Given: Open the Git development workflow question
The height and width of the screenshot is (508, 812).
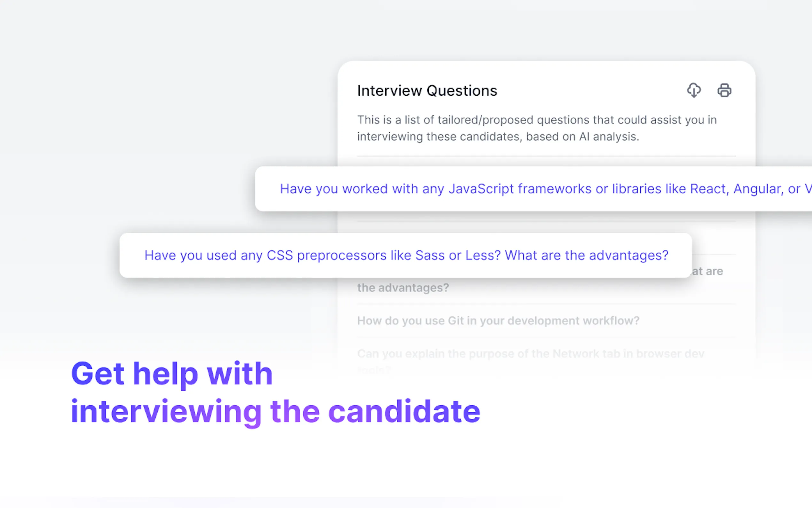Looking at the screenshot, I should [498, 321].
